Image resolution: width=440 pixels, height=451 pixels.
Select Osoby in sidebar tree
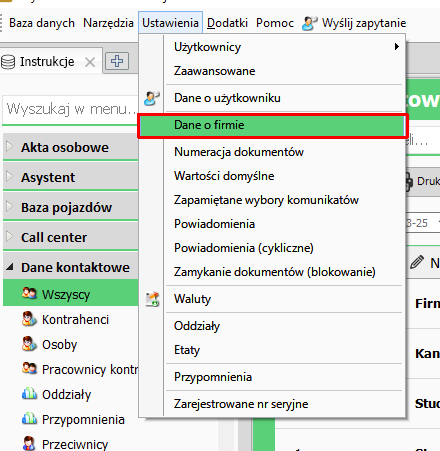(60, 345)
